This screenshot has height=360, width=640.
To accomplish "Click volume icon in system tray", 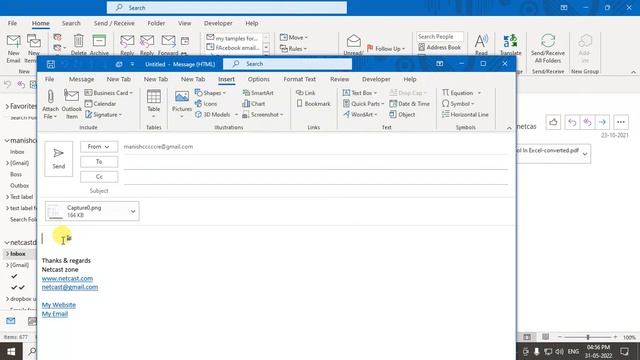I will pos(559,351).
